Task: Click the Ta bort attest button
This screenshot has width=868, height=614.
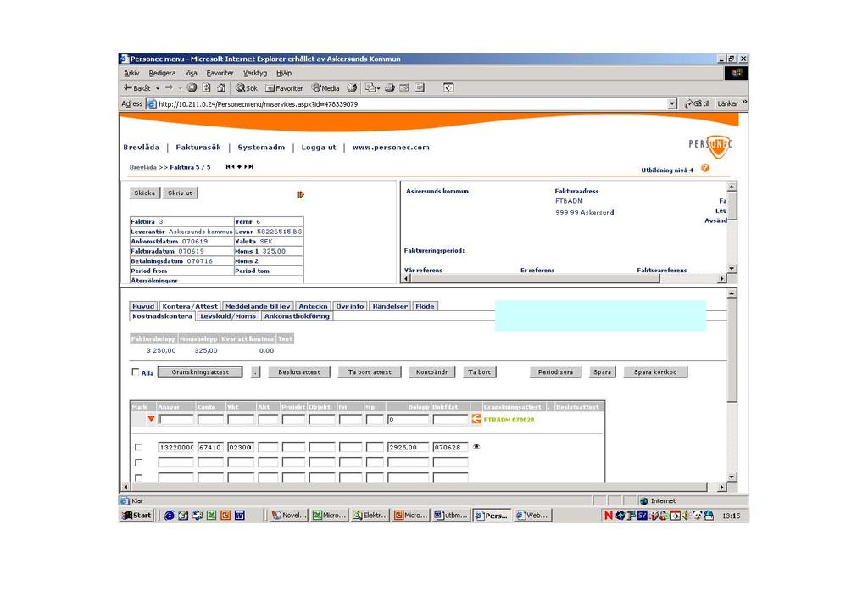Action: tap(370, 372)
